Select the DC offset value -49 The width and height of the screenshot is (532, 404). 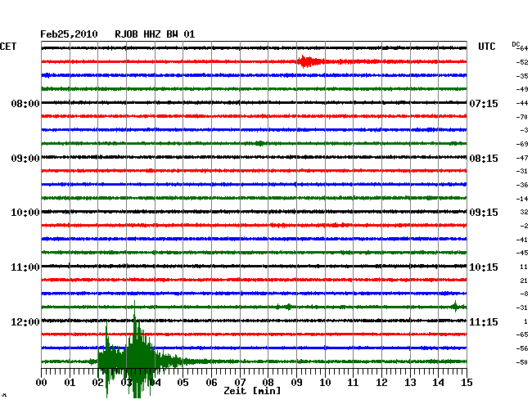[522, 89]
